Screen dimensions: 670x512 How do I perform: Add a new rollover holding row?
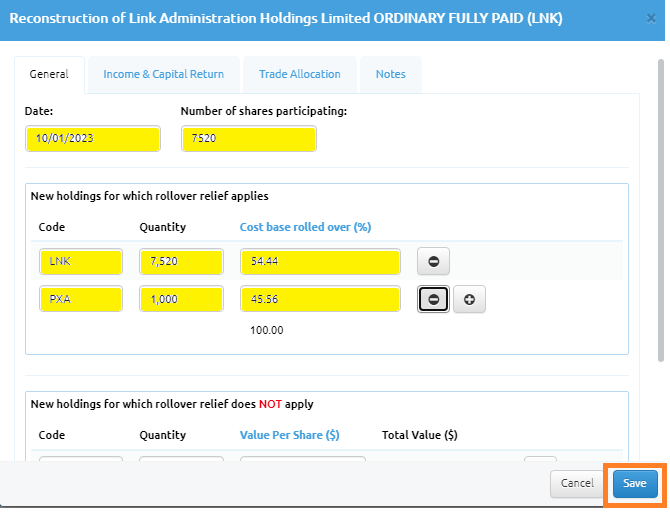tap(469, 300)
